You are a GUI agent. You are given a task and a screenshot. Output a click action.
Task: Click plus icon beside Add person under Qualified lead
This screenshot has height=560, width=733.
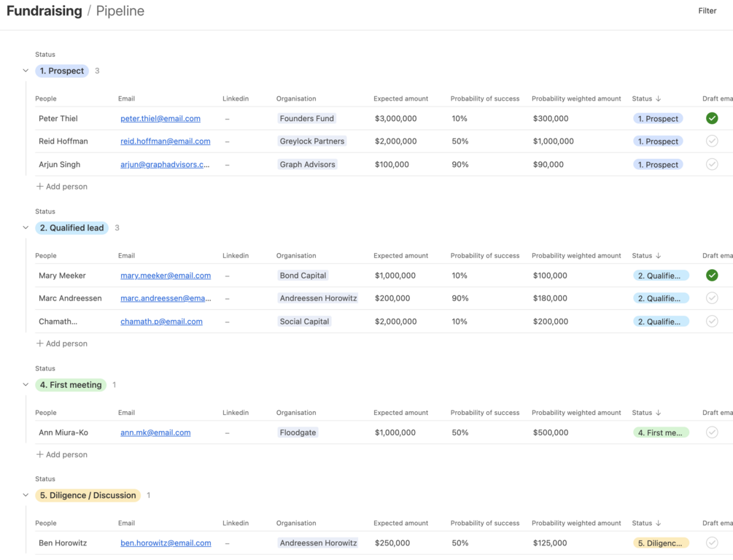[40, 343]
